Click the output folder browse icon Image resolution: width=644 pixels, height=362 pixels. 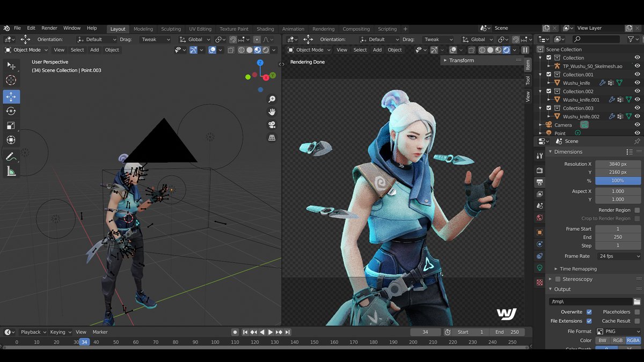coord(637,302)
